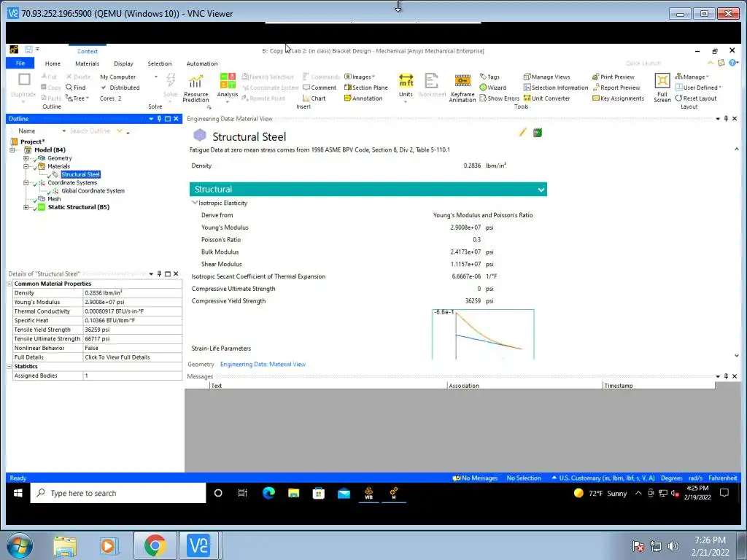Open Selection Information
This screenshot has width=747, height=560.
(x=555, y=87)
